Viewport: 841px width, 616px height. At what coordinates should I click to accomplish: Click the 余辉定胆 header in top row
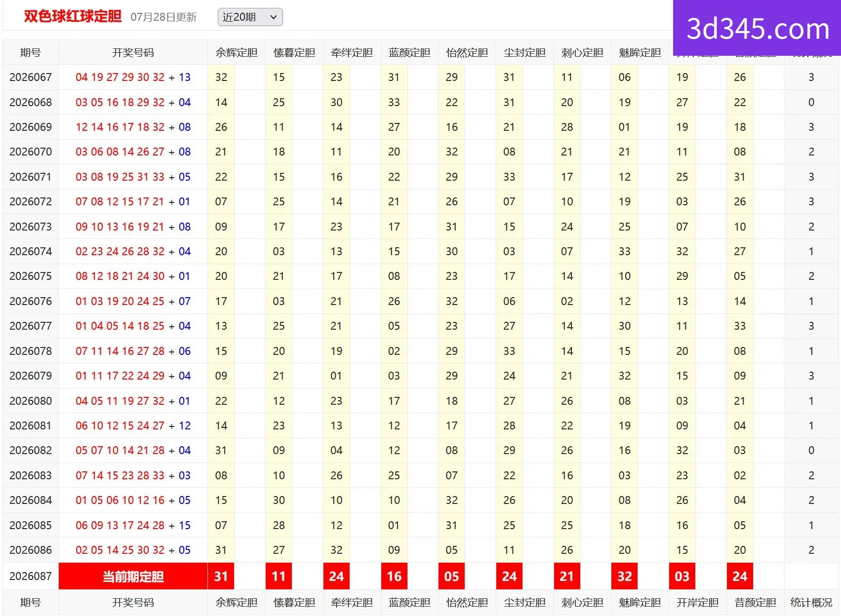pyautogui.click(x=237, y=53)
